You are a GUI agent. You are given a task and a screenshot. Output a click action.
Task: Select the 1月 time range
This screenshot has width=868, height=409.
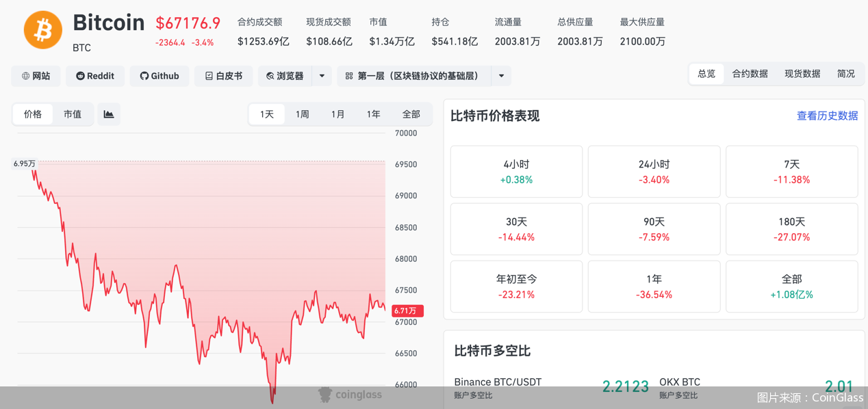tap(338, 114)
